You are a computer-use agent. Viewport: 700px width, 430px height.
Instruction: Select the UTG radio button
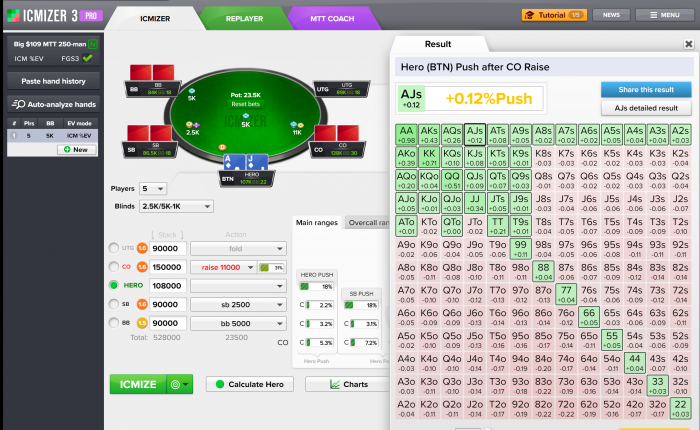(x=114, y=248)
